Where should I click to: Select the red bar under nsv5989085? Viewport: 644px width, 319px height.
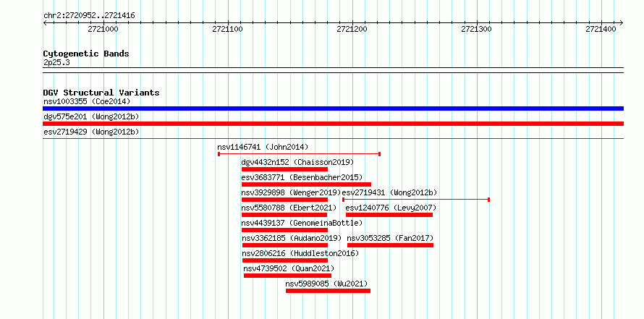(x=329, y=291)
